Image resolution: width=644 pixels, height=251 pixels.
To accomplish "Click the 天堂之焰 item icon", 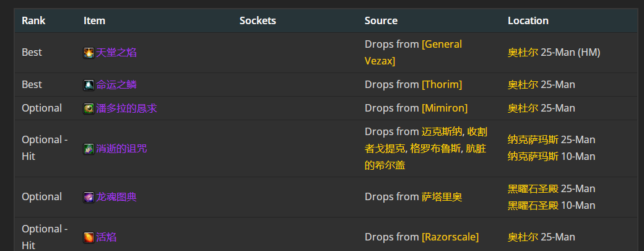I will coord(89,53).
